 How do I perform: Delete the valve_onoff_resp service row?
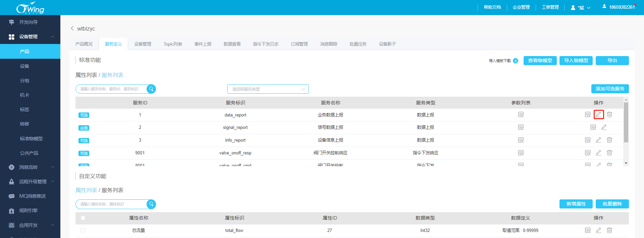[609, 153]
